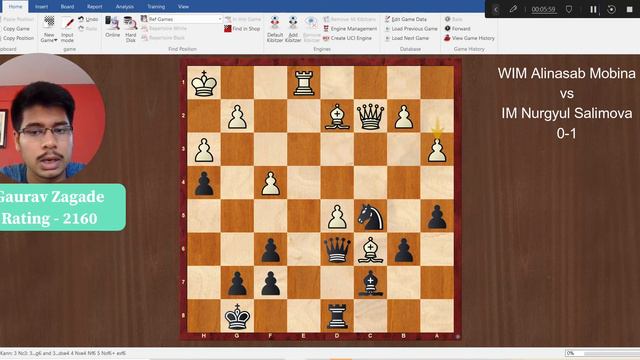This screenshot has width=640, height=360.
Task: Restart the recording with circular arrow
Action: (611, 9)
